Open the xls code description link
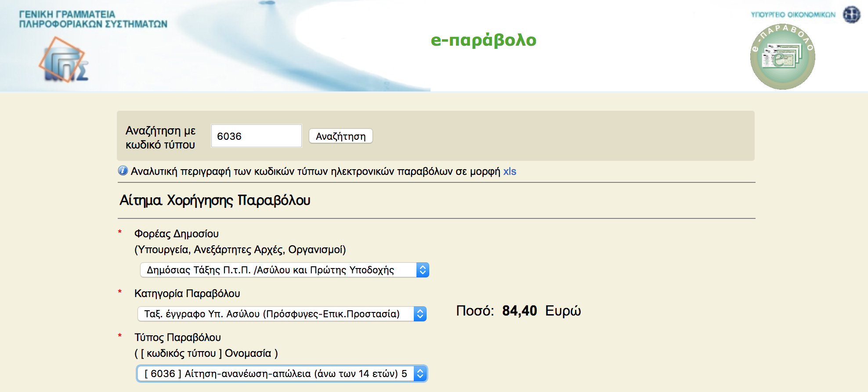Screen dimensions: 868x392 510,171
